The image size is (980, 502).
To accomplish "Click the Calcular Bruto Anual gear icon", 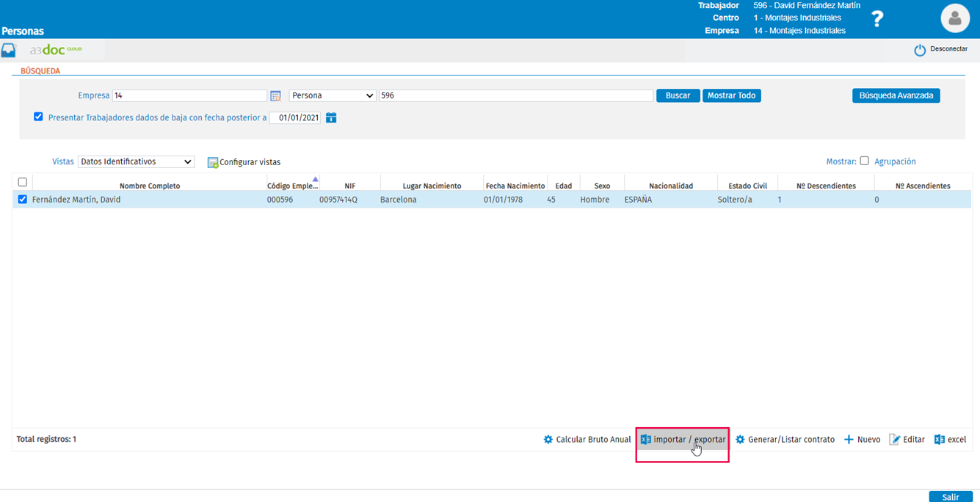I will tap(548, 440).
